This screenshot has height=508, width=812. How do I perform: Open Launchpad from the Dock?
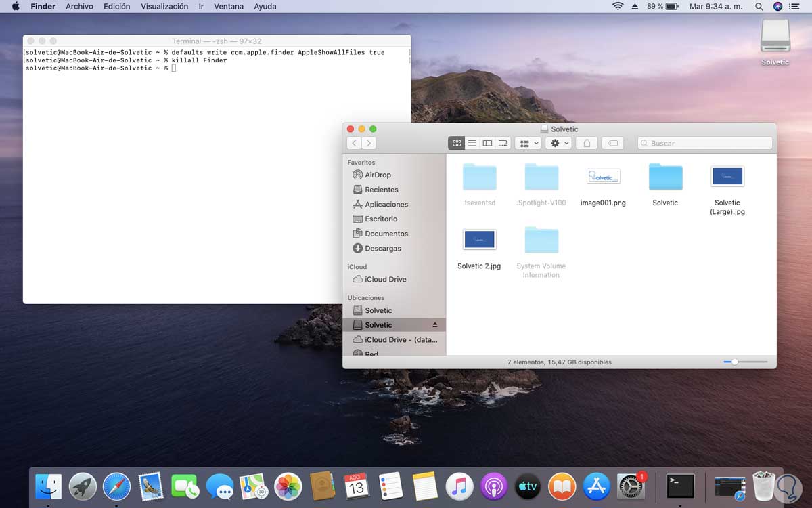pyautogui.click(x=83, y=486)
